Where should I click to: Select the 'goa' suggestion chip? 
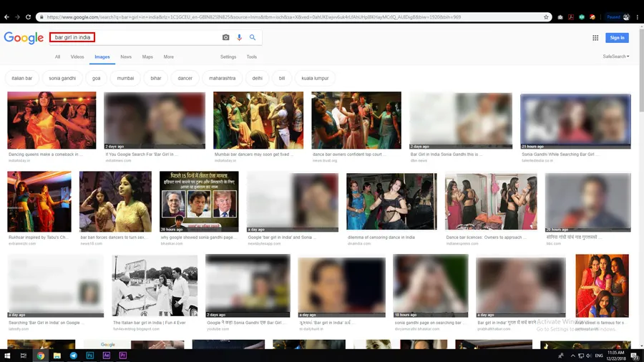pyautogui.click(x=96, y=79)
